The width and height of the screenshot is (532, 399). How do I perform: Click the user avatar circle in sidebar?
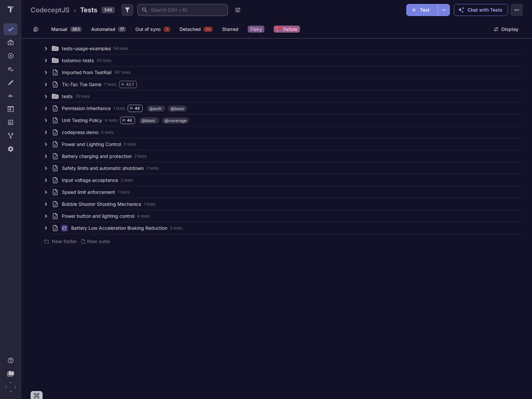pyautogui.click(x=11, y=387)
